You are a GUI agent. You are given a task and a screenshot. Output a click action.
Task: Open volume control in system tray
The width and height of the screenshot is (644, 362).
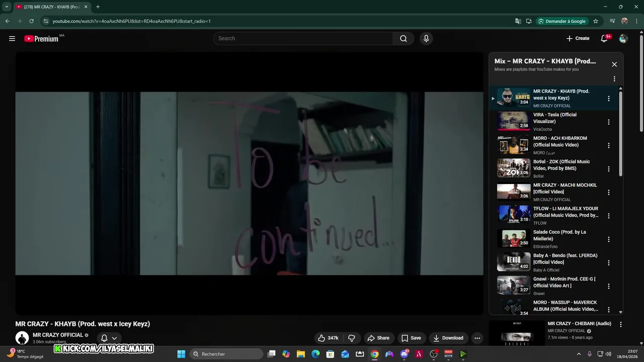coord(608,354)
